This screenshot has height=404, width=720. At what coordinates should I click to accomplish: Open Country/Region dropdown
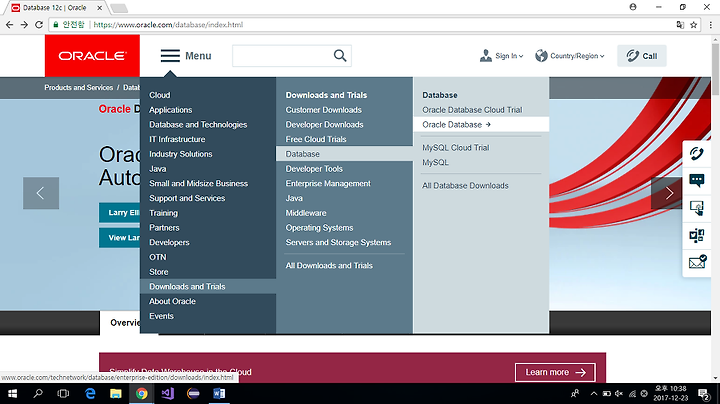click(x=570, y=56)
